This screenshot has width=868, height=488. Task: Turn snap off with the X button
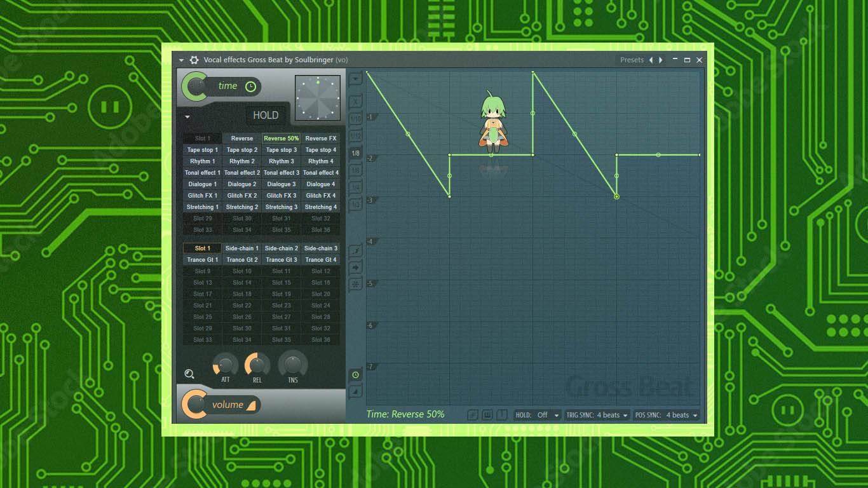click(355, 101)
